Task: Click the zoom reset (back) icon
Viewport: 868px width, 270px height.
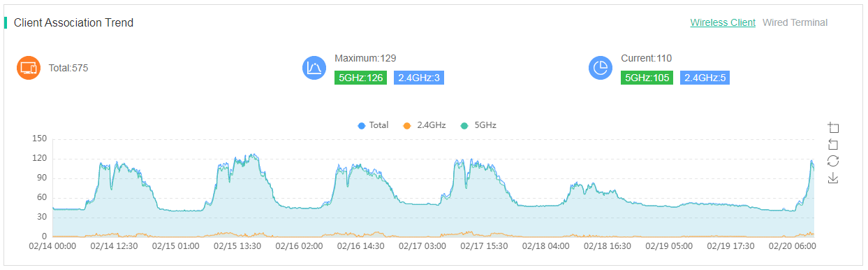Action: [832, 144]
